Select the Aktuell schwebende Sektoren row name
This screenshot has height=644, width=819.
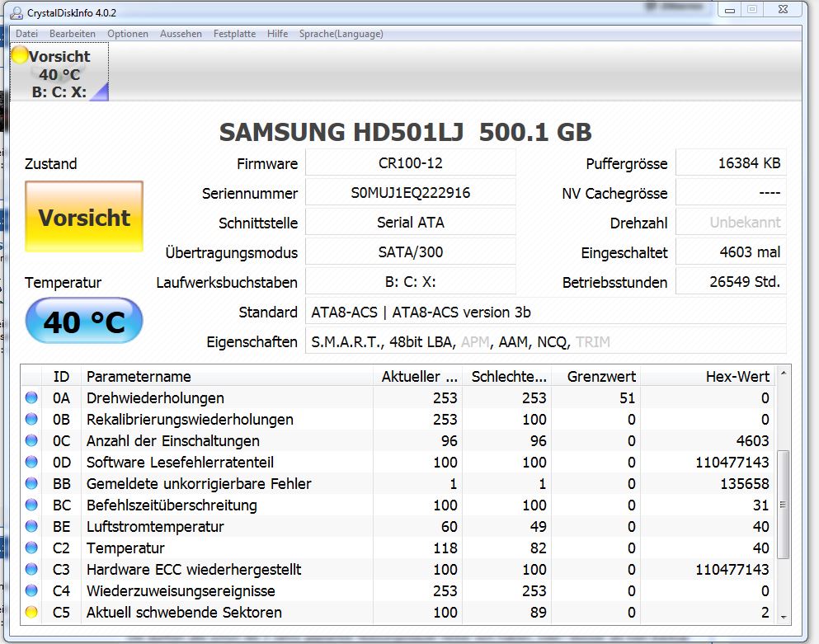tap(184, 612)
